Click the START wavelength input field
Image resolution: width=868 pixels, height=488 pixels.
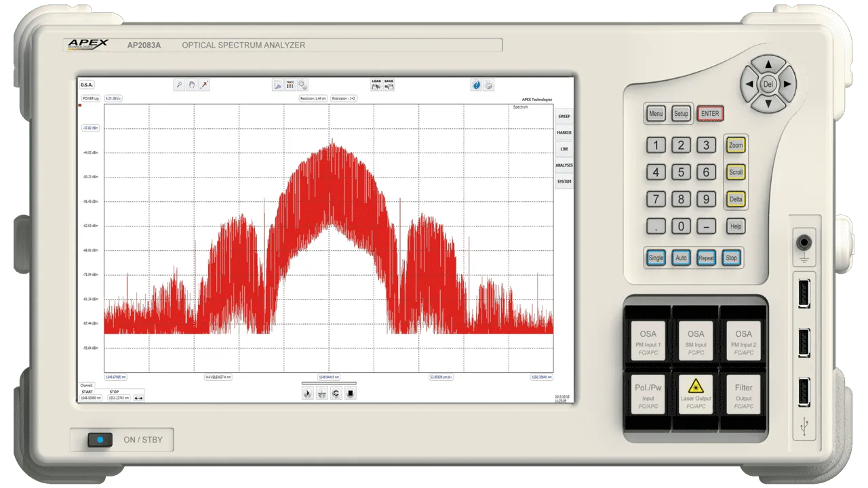[92, 398]
